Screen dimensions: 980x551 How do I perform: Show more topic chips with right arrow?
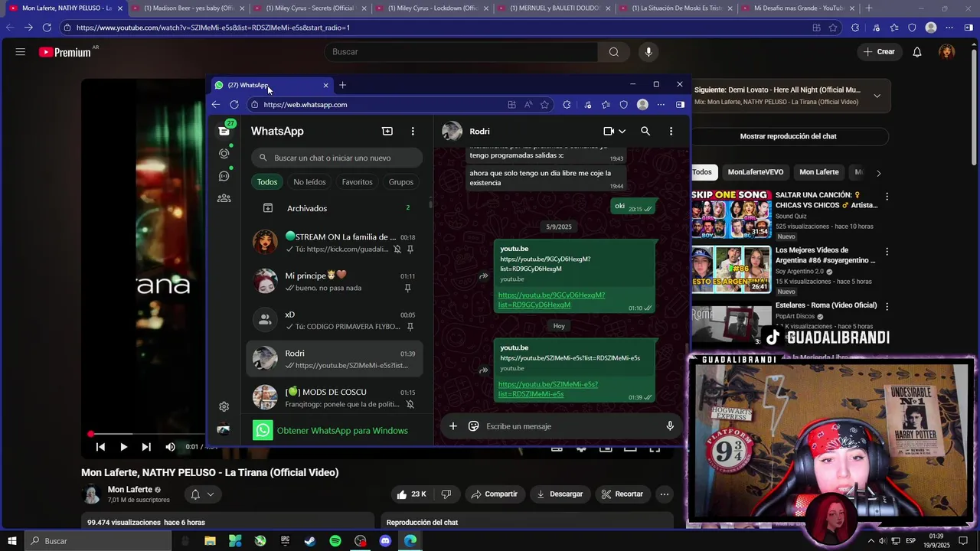point(878,173)
